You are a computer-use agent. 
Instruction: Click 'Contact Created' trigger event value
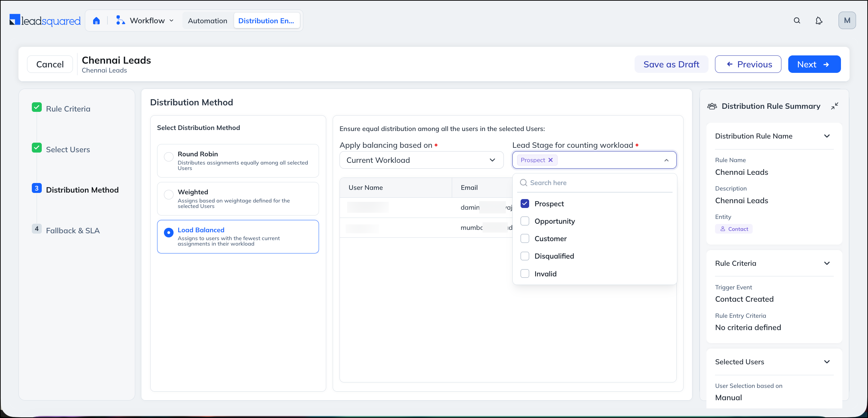click(744, 299)
